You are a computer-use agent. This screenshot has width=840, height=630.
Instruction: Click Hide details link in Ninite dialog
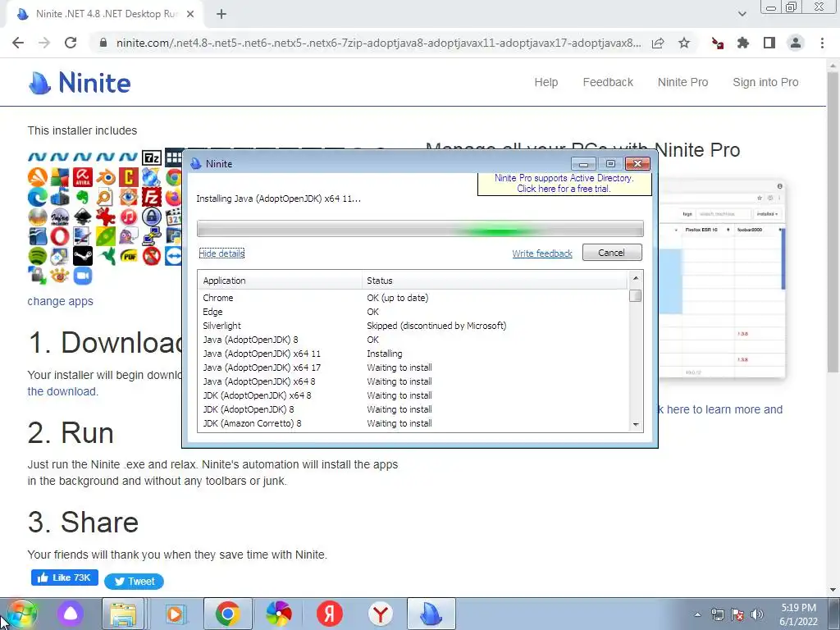pos(221,253)
